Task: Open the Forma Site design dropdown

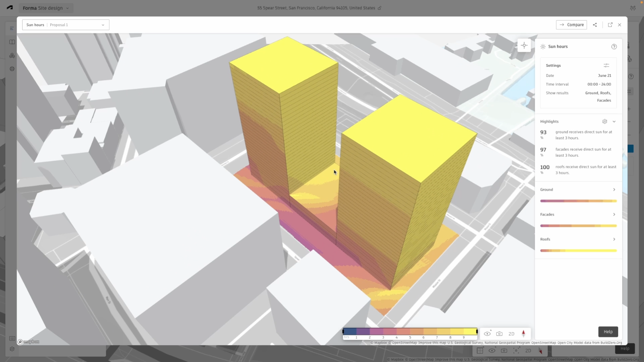Action: [x=46, y=8]
